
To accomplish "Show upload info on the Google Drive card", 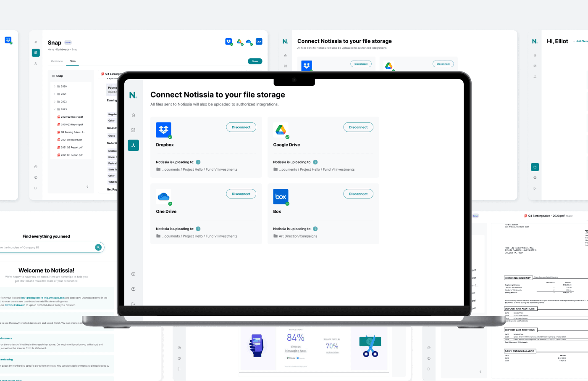I will pyautogui.click(x=315, y=162).
